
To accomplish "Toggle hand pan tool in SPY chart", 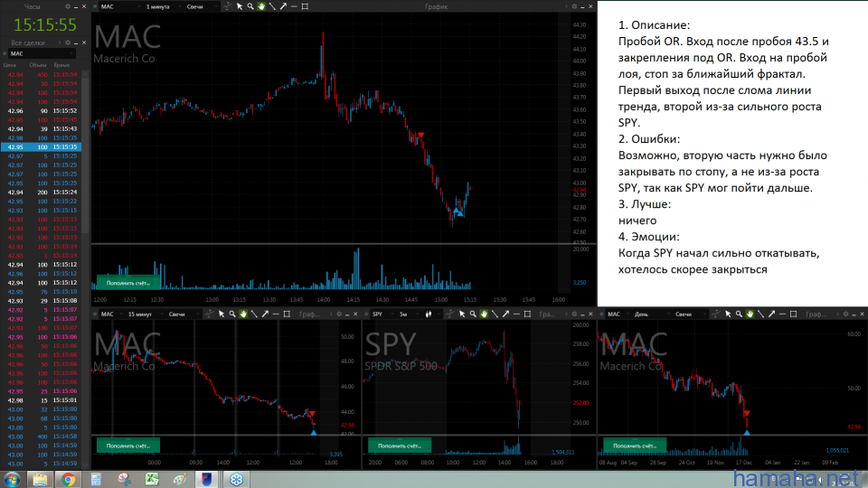I will coord(484,314).
